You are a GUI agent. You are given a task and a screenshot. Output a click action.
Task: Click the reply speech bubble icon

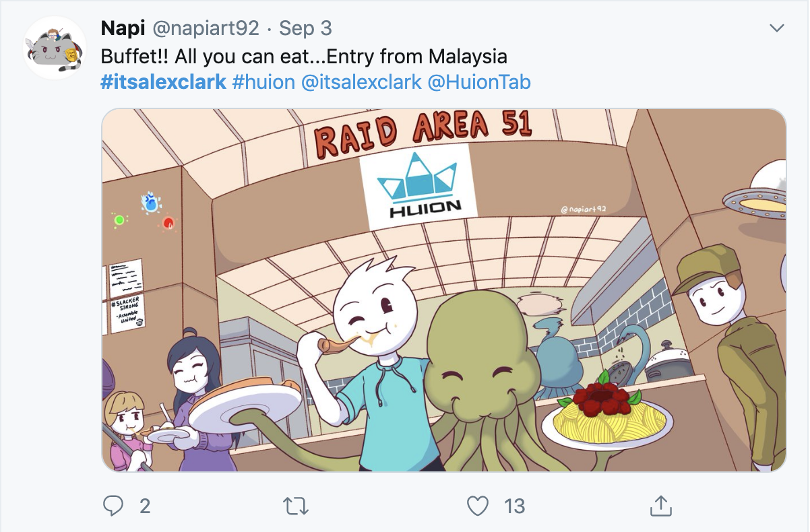tap(113, 506)
